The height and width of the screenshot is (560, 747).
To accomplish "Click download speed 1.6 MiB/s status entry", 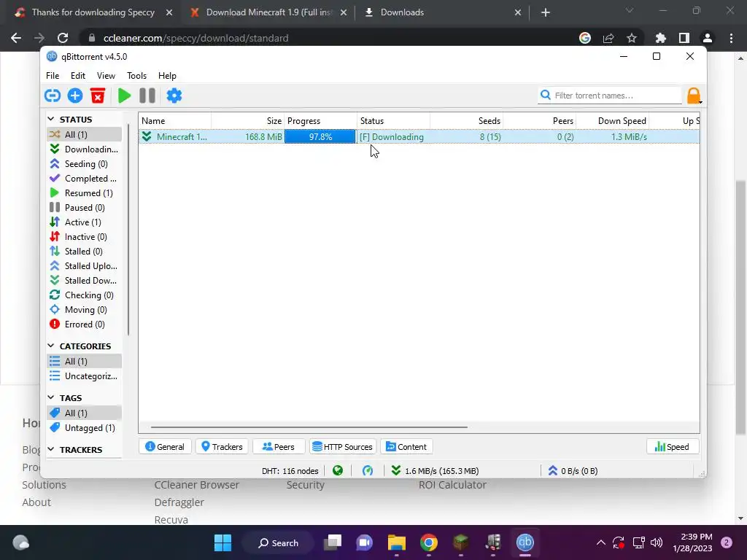I will tap(435, 471).
